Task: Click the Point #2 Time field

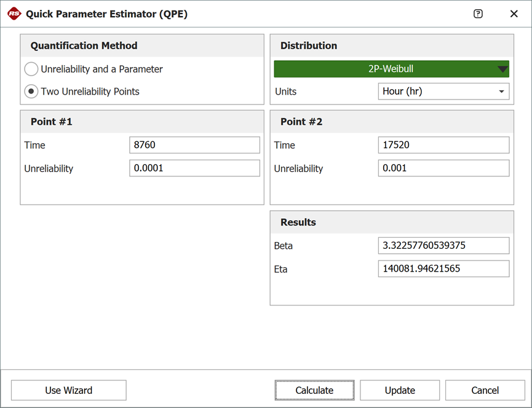Action: [443, 145]
